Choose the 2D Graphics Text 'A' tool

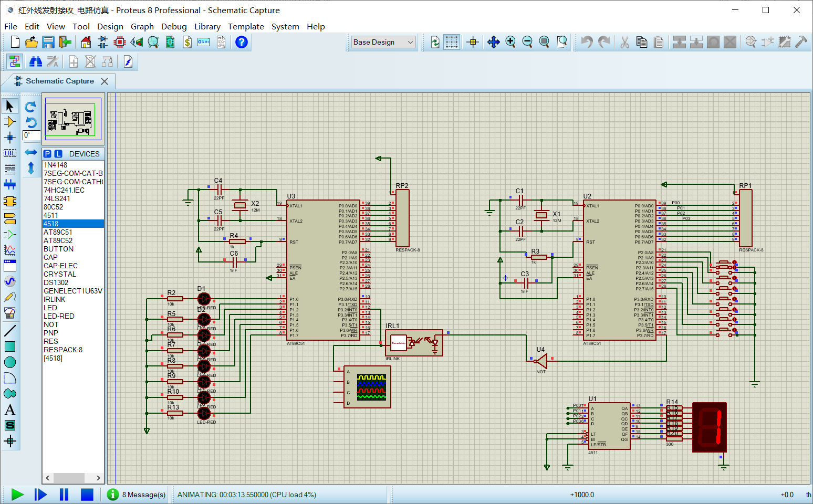10,409
